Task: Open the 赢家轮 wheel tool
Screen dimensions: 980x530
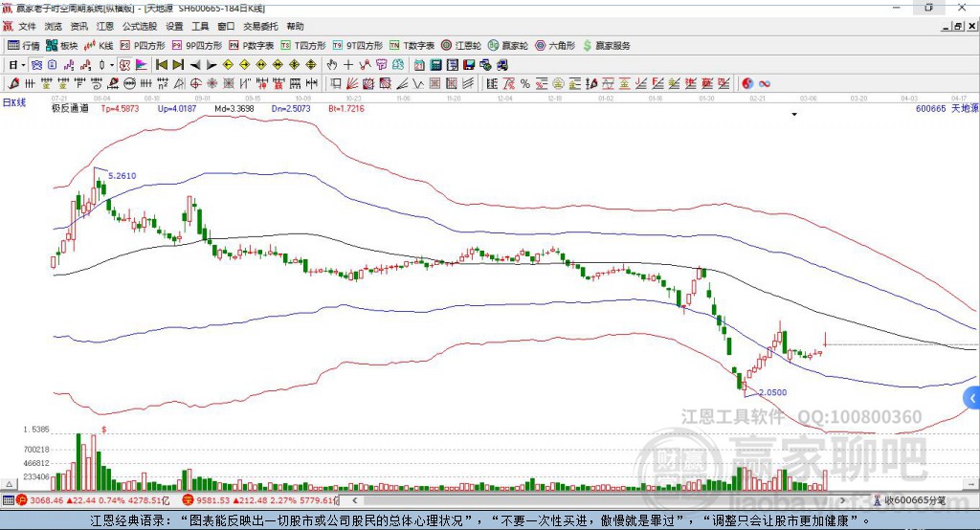Action: tap(508, 46)
